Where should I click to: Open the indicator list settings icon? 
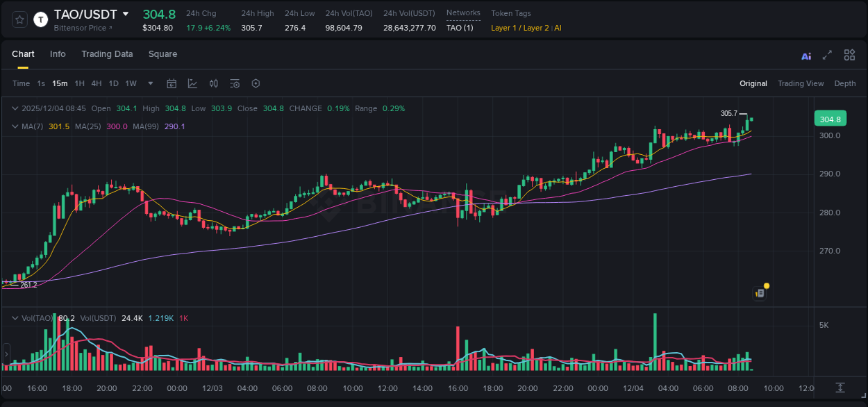click(235, 83)
